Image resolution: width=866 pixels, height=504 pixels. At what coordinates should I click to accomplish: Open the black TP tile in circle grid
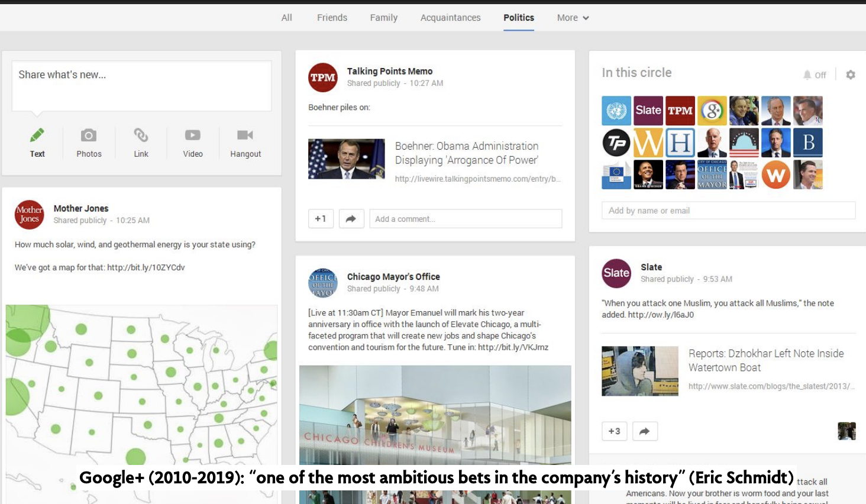click(616, 143)
